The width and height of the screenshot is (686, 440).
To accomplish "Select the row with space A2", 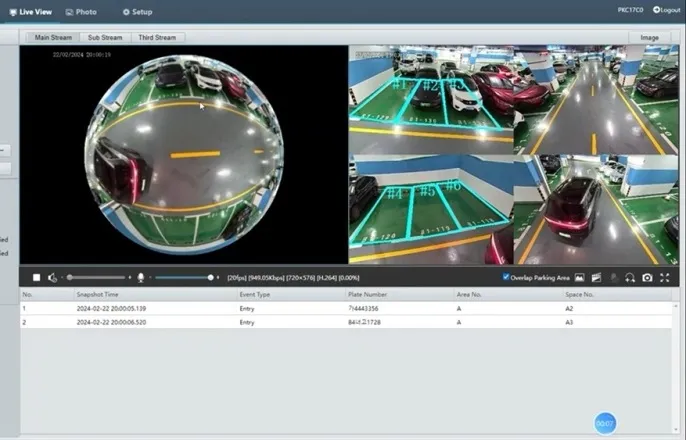I will pos(346,308).
